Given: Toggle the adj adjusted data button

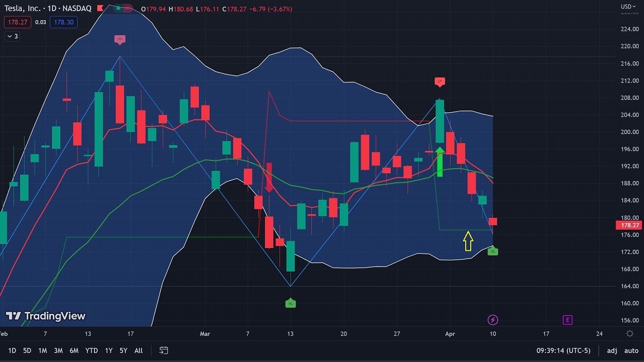Looking at the screenshot, I should pos(612,350).
